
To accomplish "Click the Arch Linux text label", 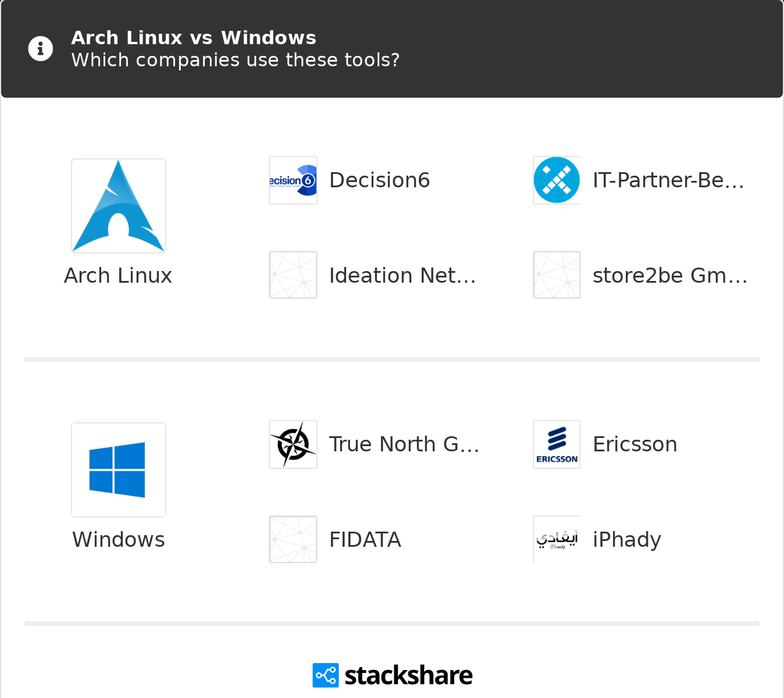I will pyautogui.click(x=118, y=276).
